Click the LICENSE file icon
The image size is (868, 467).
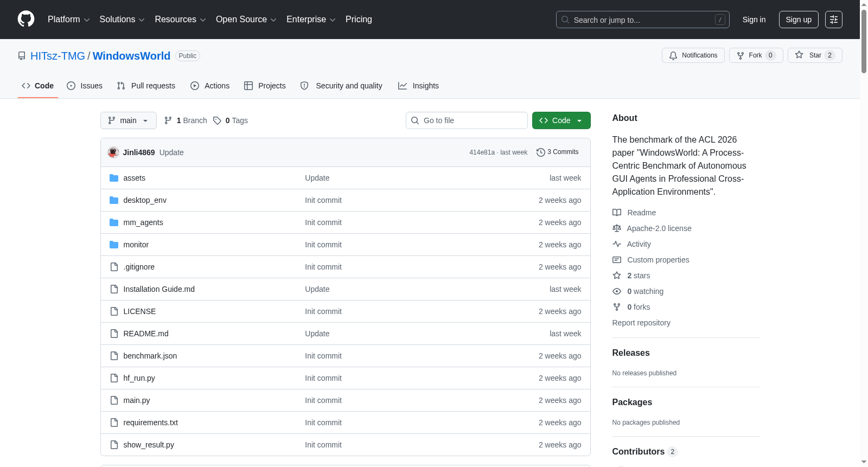[114, 311]
